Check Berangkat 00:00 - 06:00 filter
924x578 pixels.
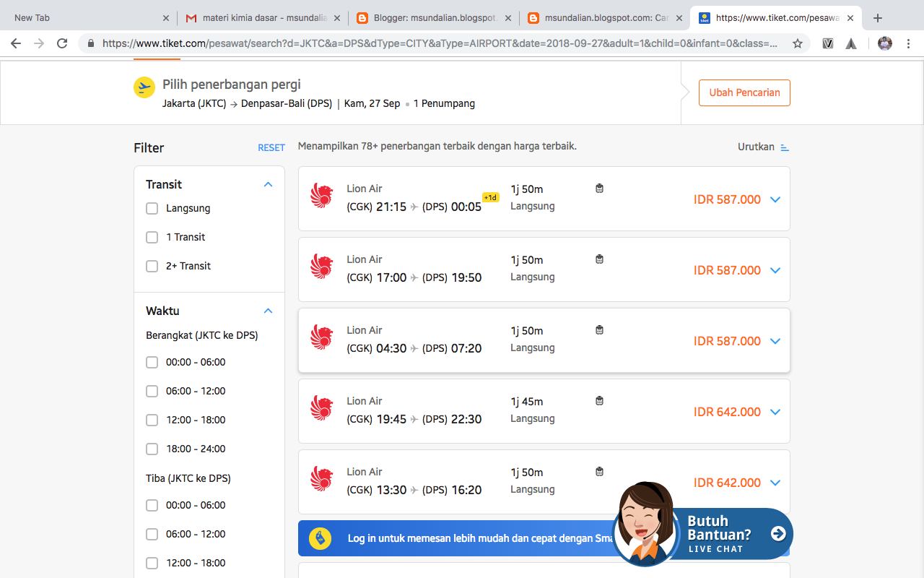(x=152, y=362)
